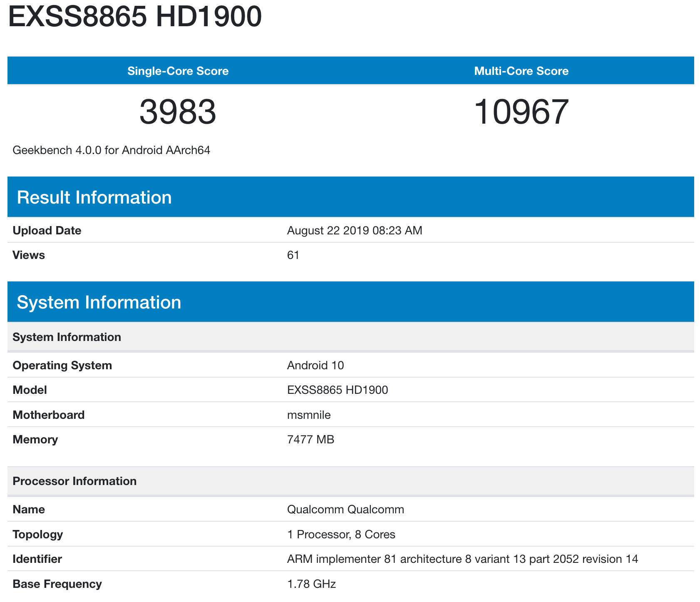Select the upload date August 22 2019 08:23 AM
Viewport: 700px width, 602px height.
click(x=355, y=231)
